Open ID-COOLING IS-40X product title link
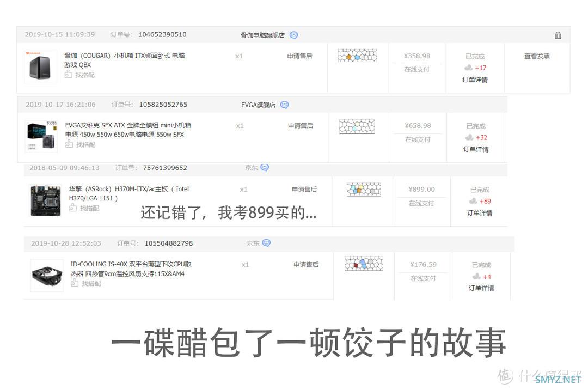 click(x=131, y=269)
